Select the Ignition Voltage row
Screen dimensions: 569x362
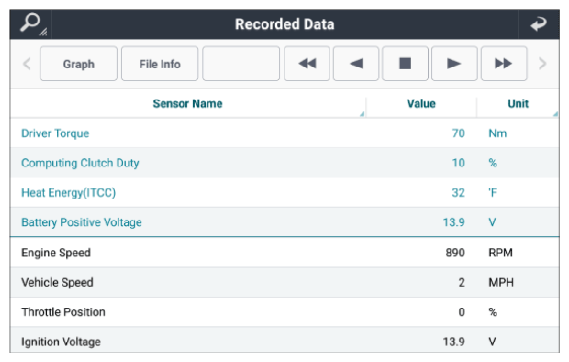(x=284, y=340)
